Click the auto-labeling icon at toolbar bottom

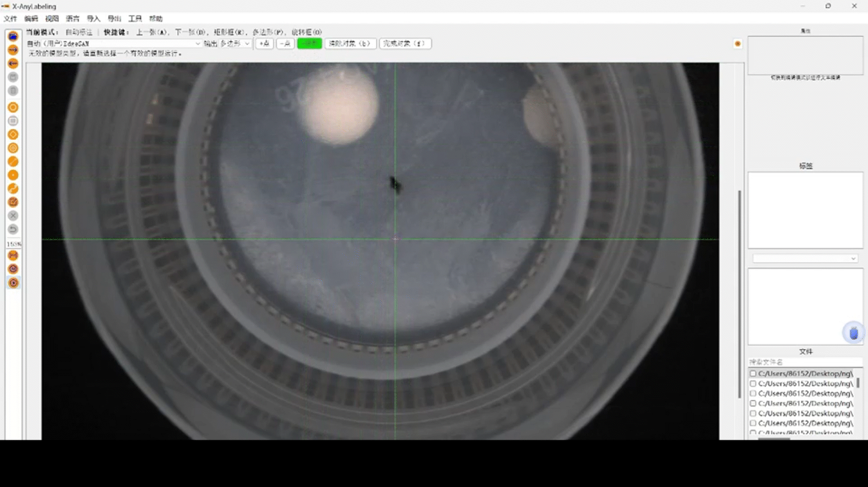point(14,283)
